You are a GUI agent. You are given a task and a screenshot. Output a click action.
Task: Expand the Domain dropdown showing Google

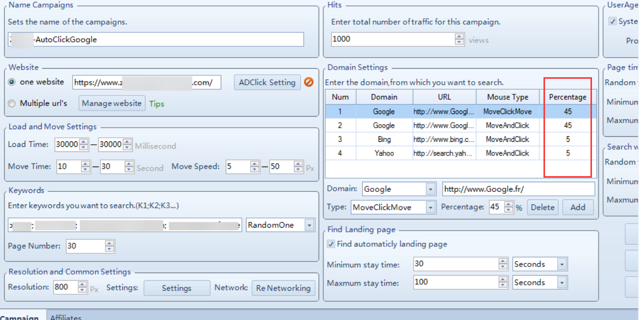430,189
